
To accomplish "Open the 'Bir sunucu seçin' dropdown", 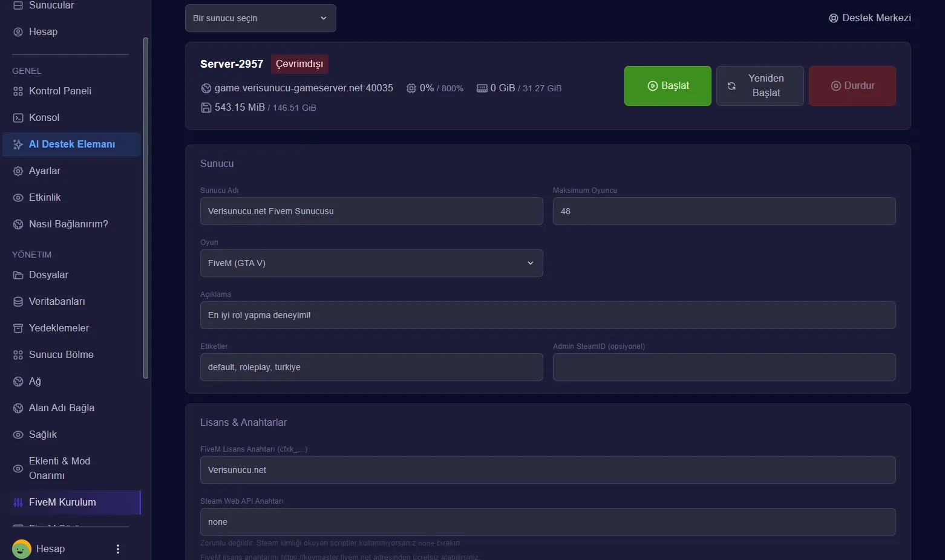I will pos(261,18).
